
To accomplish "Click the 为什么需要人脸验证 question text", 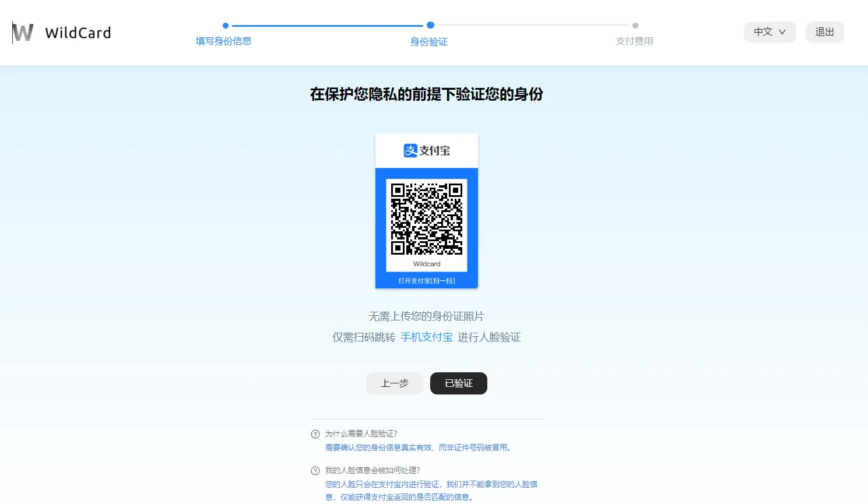I will [x=361, y=434].
